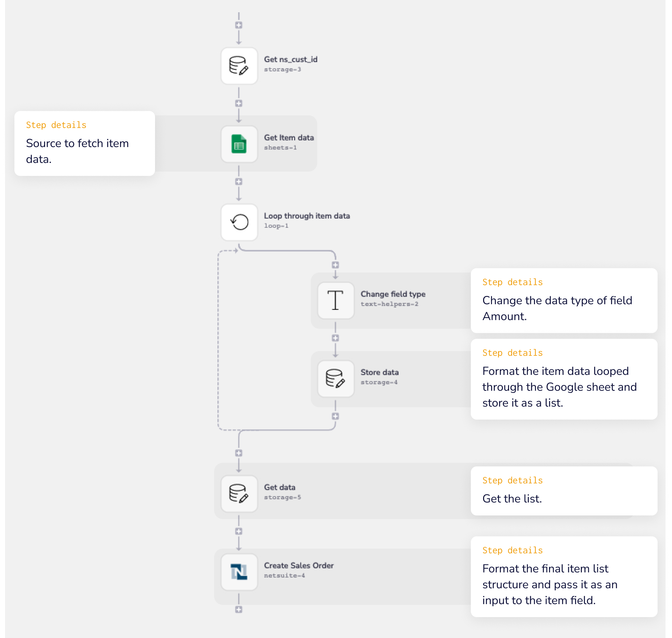Select the Get data storage-5 icon
This screenshot has width=672, height=638.
(239, 494)
